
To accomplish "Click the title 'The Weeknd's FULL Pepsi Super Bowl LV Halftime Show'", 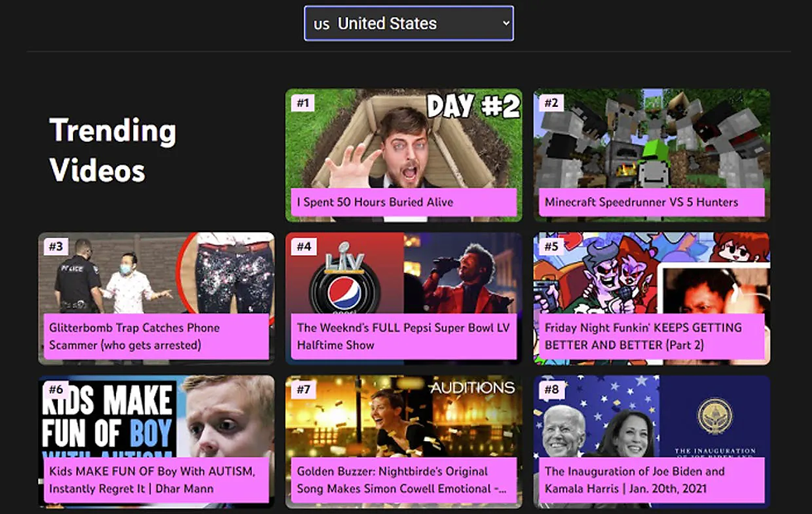I will pos(403,337).
